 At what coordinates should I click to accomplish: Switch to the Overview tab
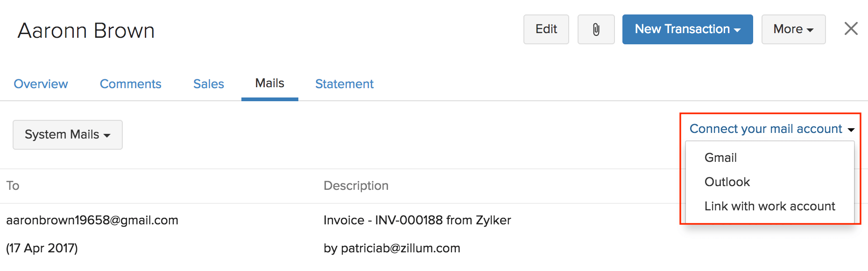(x=41, y=84)
